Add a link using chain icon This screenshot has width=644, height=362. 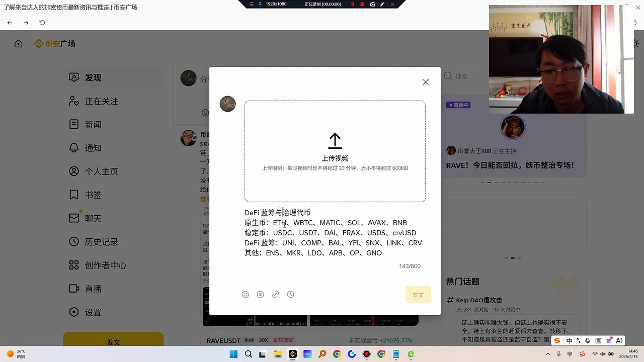coord(276,295)
